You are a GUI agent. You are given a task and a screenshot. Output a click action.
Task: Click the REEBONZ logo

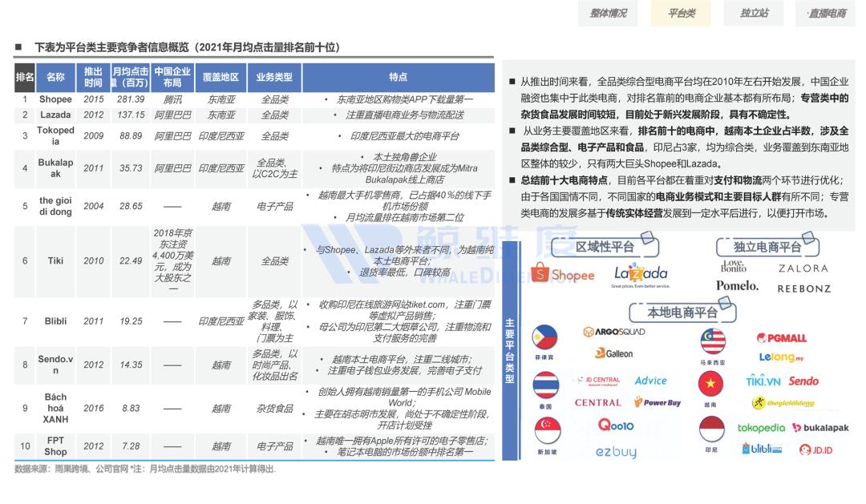coord(803,288)
